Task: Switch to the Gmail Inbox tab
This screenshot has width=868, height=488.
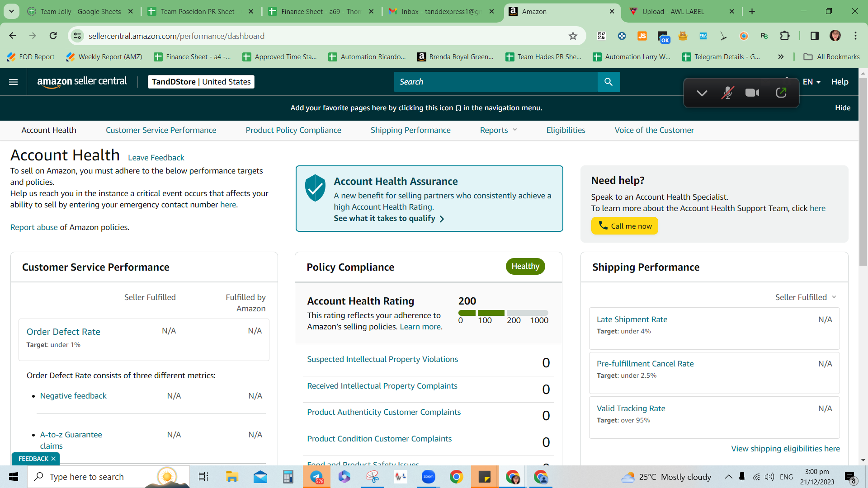Action: tap(442, 11)
